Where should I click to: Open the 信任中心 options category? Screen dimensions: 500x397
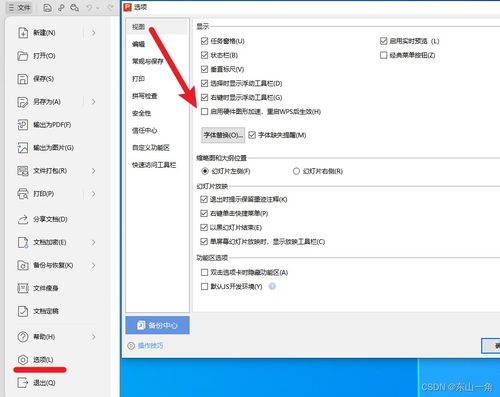(145, 130)
